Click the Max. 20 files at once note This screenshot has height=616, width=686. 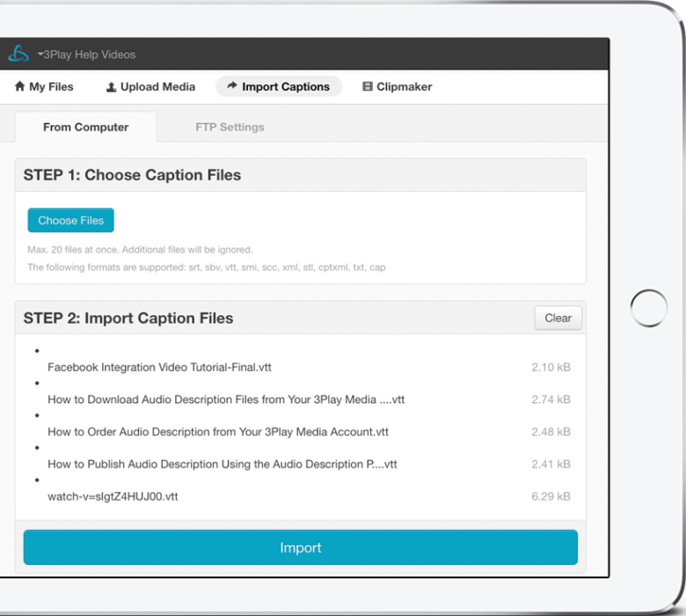point(140,250)
